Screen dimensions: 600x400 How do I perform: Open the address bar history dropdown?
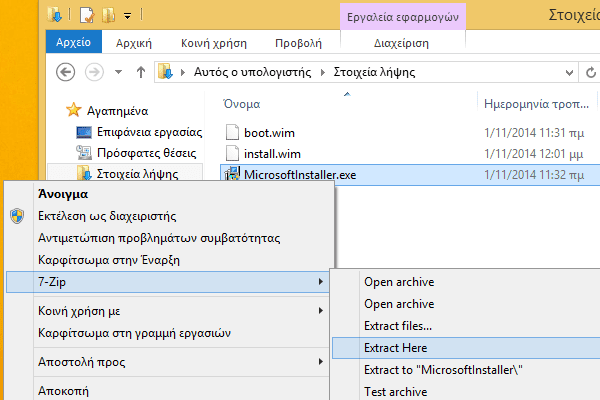pos(569,72)
